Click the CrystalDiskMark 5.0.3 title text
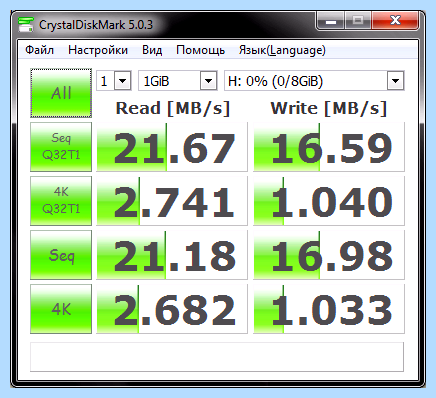Viewport: 436px width, 398px height. (96, 25)
